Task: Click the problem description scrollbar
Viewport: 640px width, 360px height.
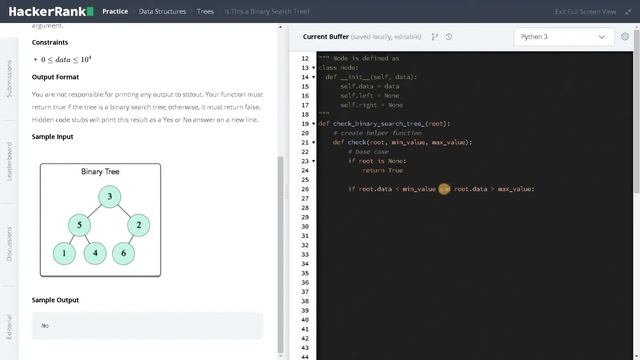Action: point(280,255)
